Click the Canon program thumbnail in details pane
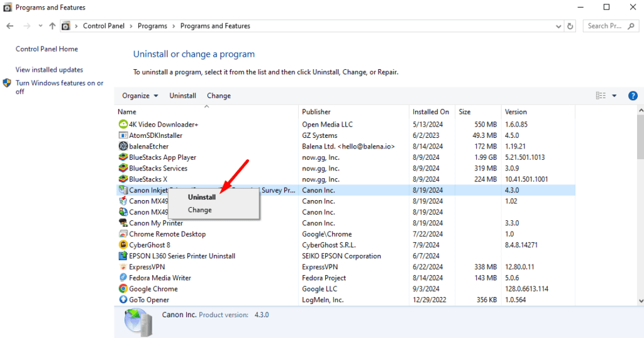Screen dimensions: 644x338 click(x=138, y=322)
